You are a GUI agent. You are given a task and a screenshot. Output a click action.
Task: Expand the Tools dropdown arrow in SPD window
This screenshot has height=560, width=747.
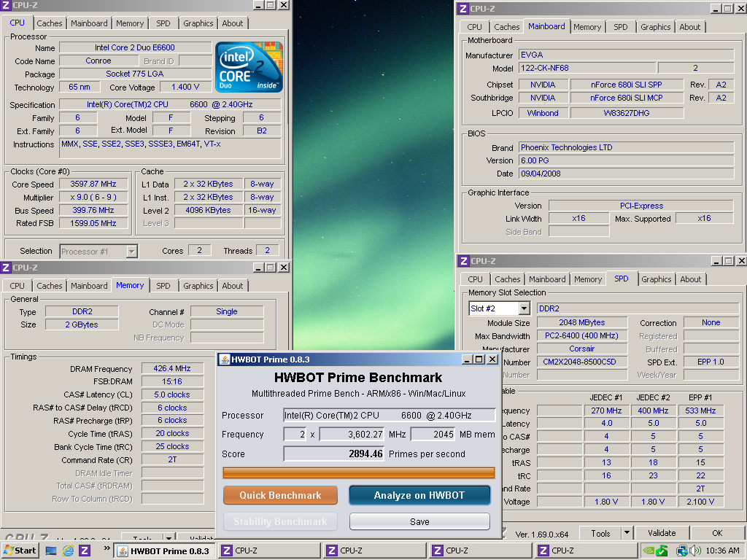[x=627, y=533]
